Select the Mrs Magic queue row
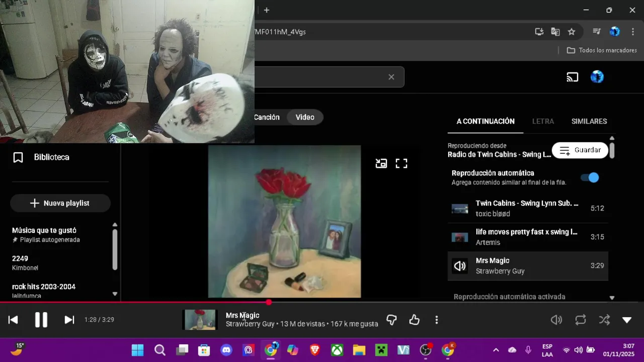Viewport: 644px width, 362px height. 528,266
